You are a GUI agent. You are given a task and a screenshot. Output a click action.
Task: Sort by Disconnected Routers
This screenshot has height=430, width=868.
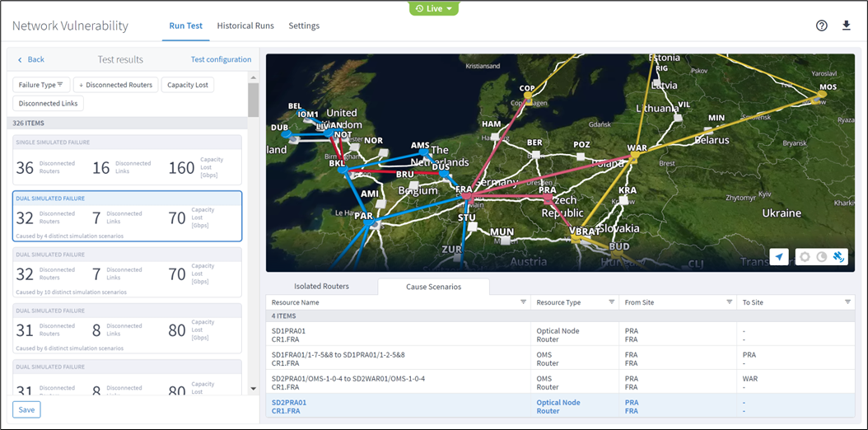click(115, 85)
